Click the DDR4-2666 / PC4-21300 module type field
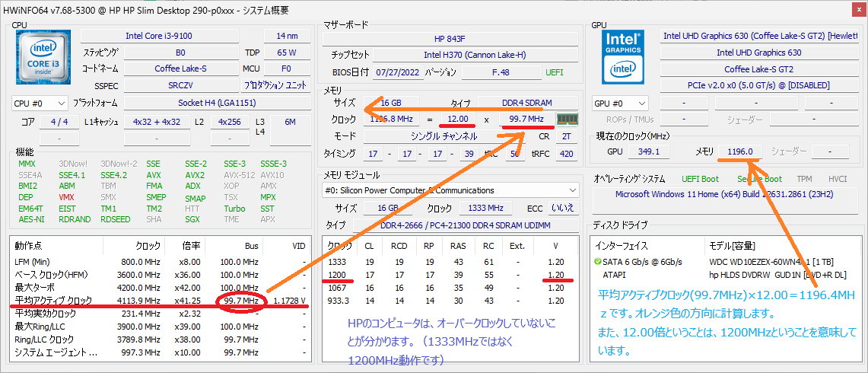Screen dimensions: 868x373 click(x=465, y=225)
